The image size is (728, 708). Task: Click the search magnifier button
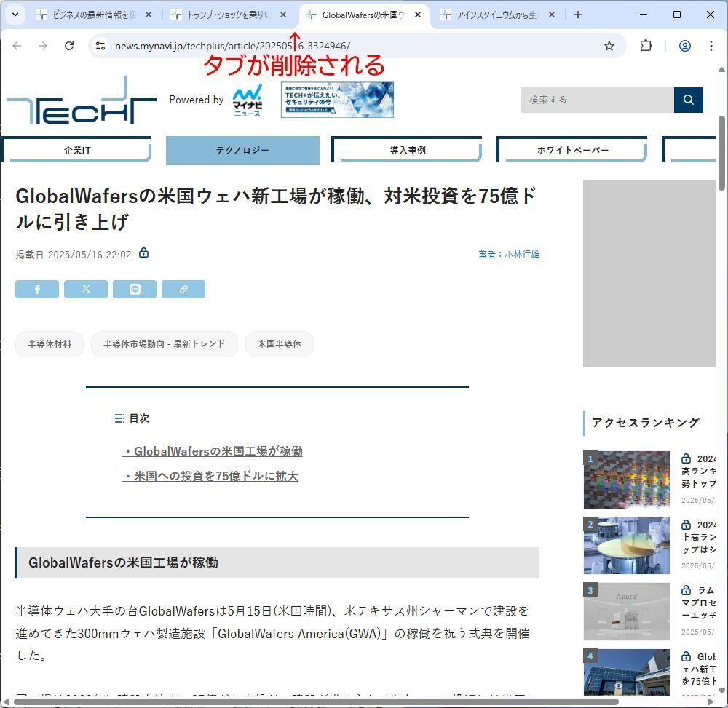pos(689,100)
